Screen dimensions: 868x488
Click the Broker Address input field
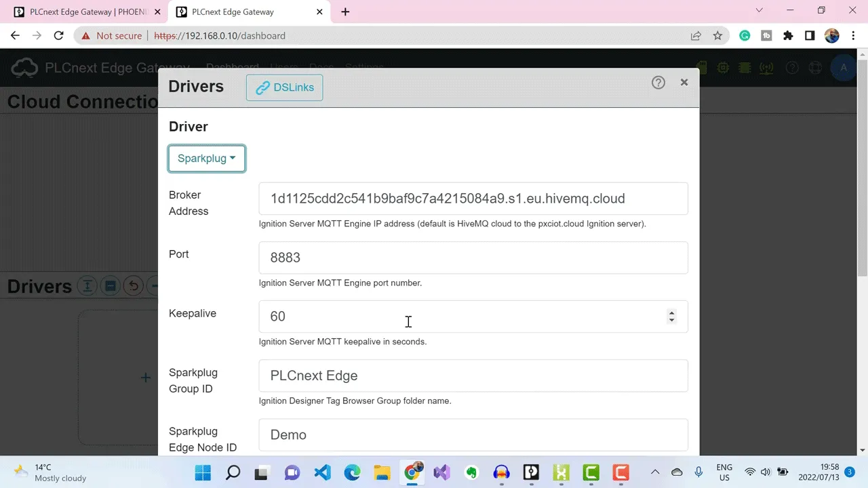[473, 199]
